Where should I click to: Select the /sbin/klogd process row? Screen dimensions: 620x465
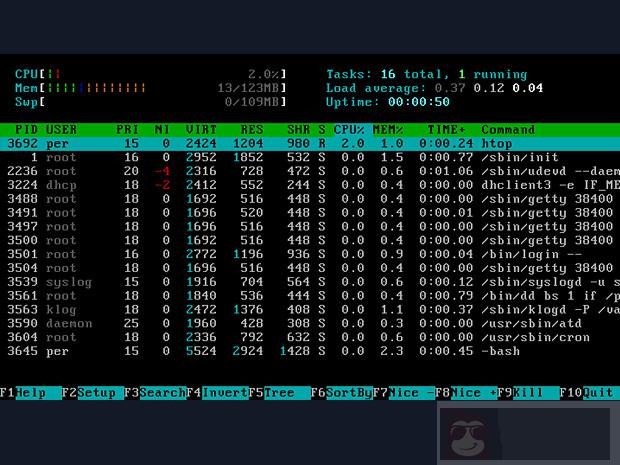[x=310, y=310]
